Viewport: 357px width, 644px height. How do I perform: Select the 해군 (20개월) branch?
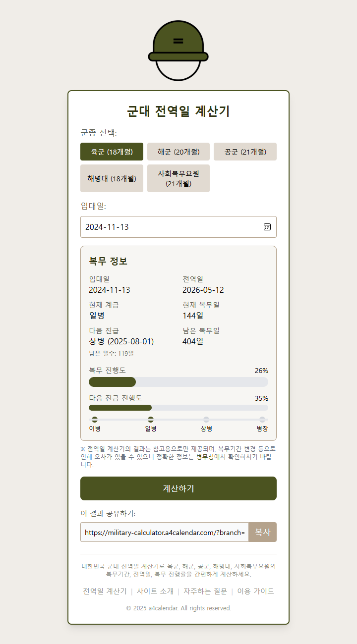(178, 152)
